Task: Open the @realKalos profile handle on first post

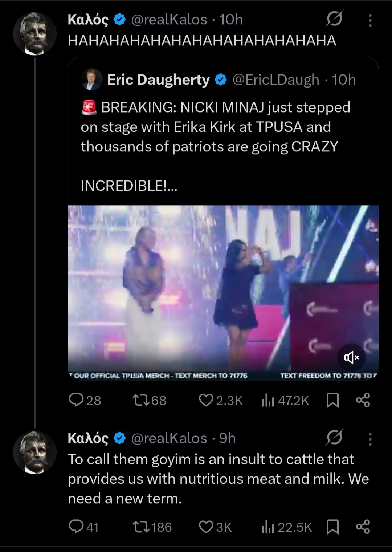Action: pyautogui.click(x=169, y=20)
